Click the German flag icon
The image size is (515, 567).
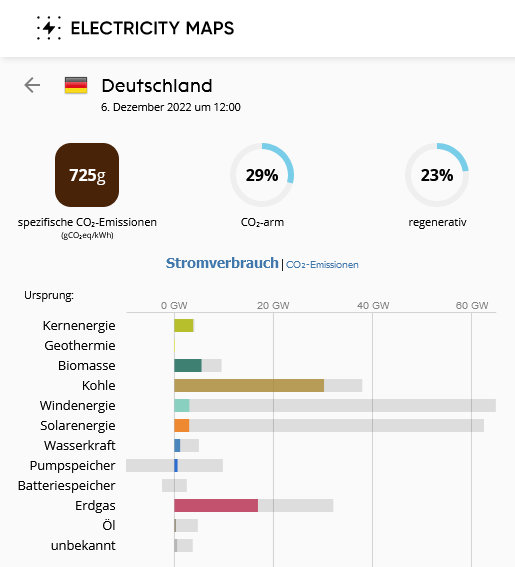(76, 86)
